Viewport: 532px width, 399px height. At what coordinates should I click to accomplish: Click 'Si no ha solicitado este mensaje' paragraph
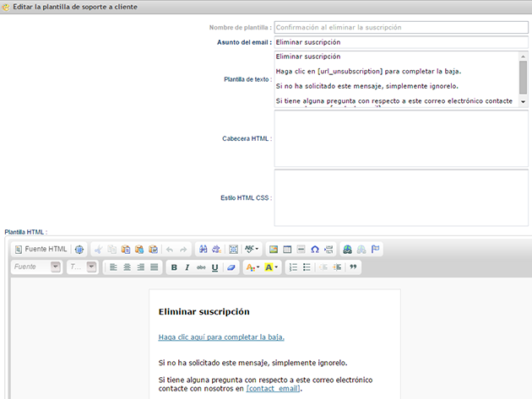click(252, 363)
